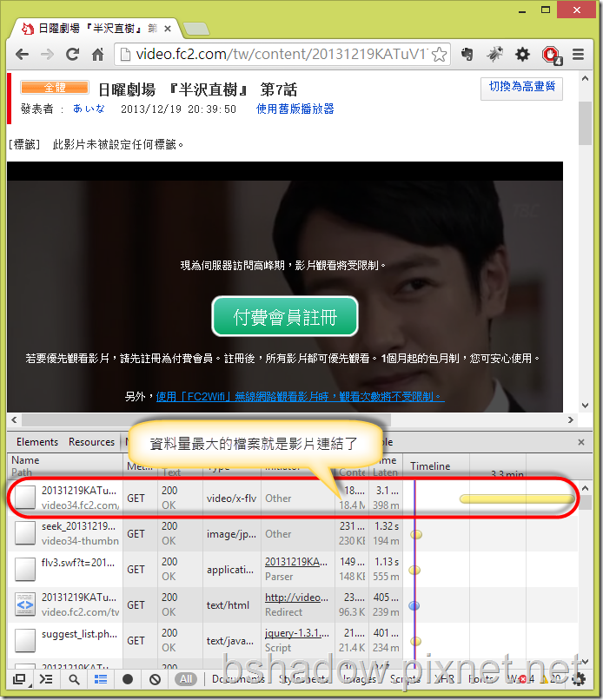Open the FC2Wifi wireless viewing link
The width and height of the screenshot is (603, 700).
[x=300, y=396]
